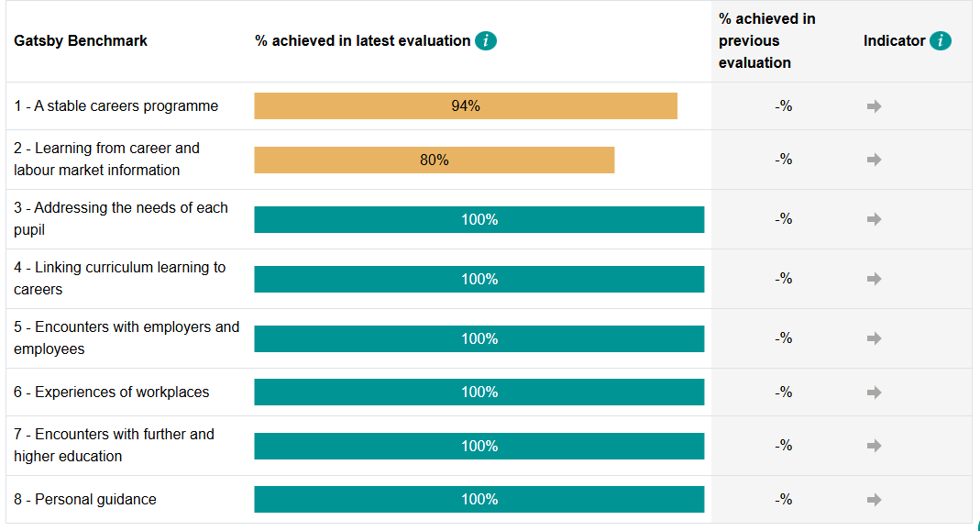The image size is (980, 531).
Task: Select the Gatsby Benchmark column header
Action: click(81, 41)
